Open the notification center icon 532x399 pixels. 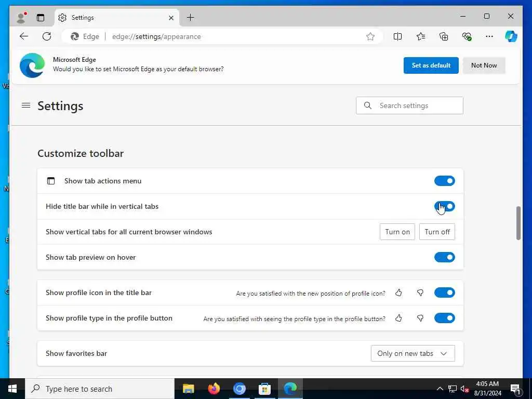(x=516, y=389)
